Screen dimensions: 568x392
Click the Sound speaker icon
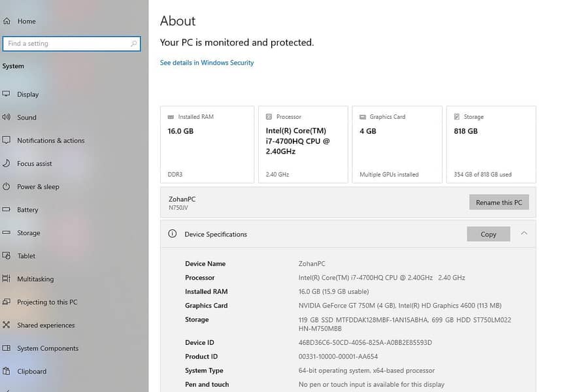pyautogui.click(x=6, y=117)
